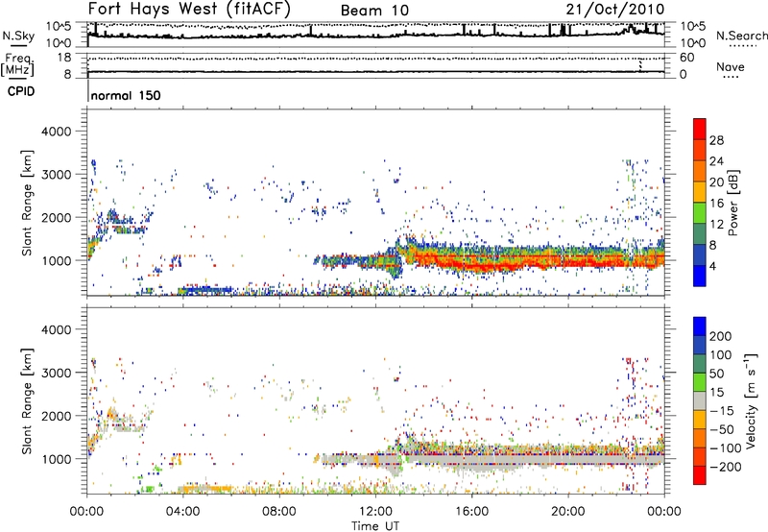This screenshot has width=768, height=532.
Task: Click the '12:00' time tick label
Action: tap(375, 512)
